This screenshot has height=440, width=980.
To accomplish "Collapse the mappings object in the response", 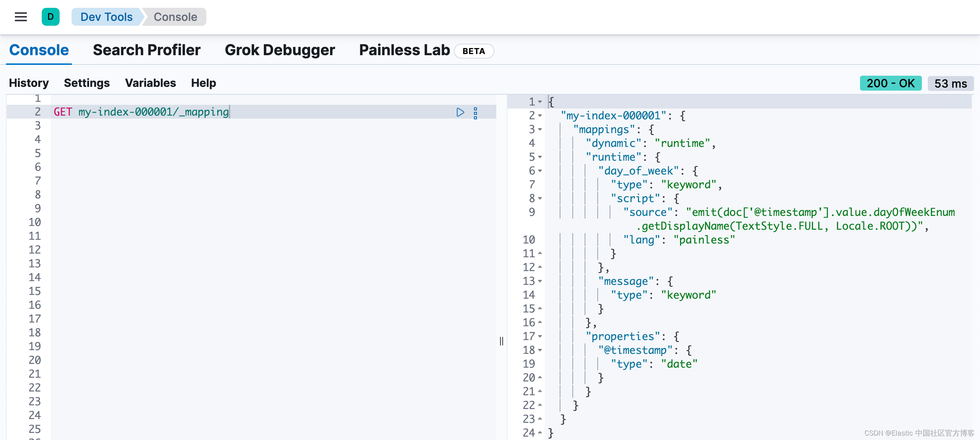I will pos(541,129).
